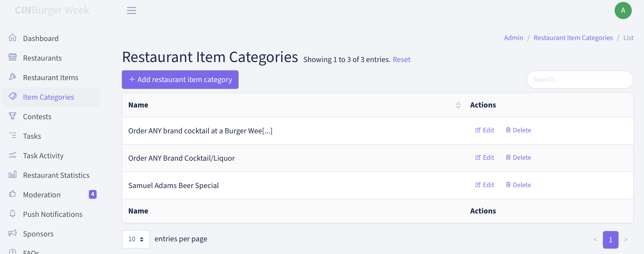Viewport: 644px width, 254px height.
Task: Click the moderation count badge 4
Action: click(x=92, y=194)
